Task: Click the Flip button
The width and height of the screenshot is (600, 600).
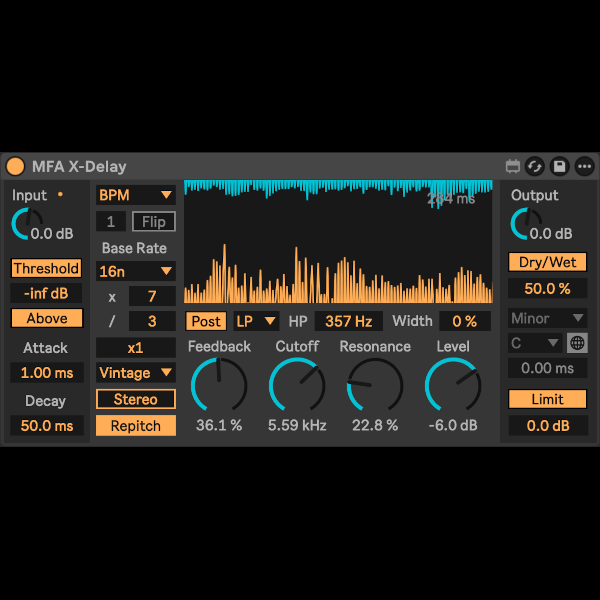Action: coord(153,221)
